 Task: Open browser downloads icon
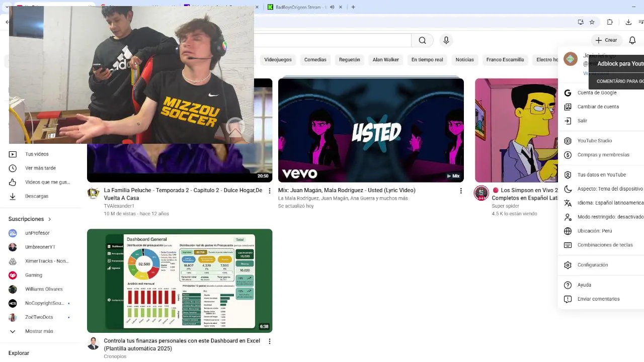click(627, 22)
